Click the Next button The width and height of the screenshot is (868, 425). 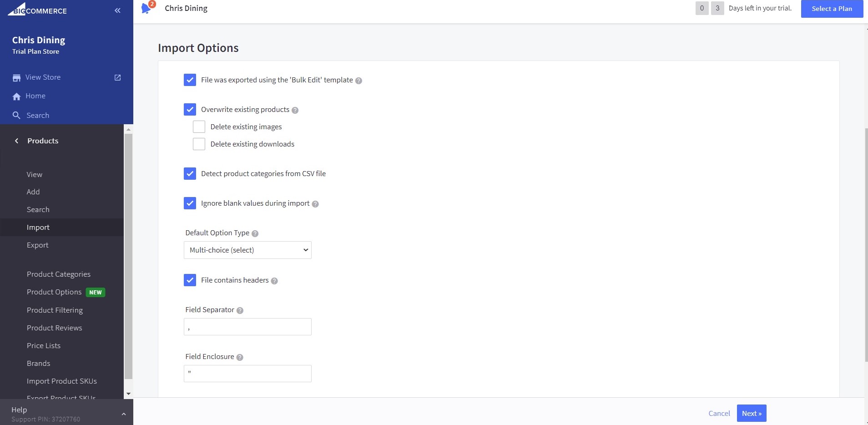[751, 413]
